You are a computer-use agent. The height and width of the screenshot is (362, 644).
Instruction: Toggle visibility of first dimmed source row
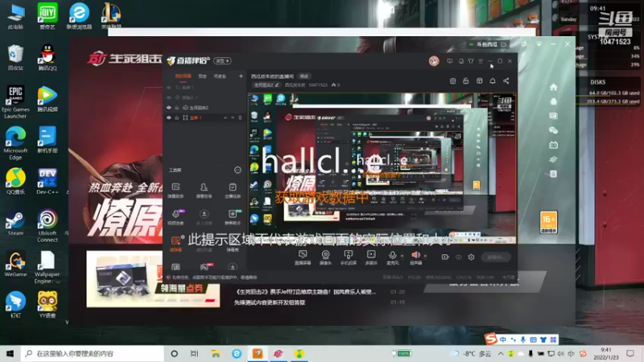point(169,88)
